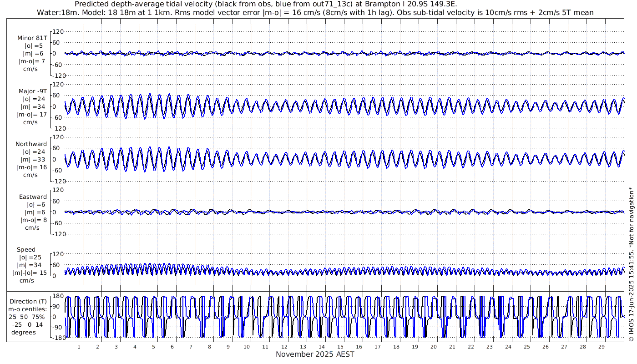Select the "-60" tick of the Northward panel

click(x=58, y=170)
